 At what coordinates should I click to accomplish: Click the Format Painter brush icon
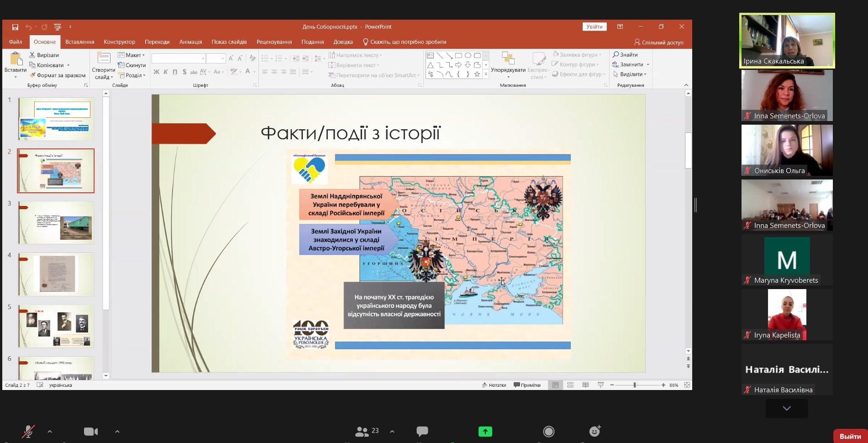tap(32, 75)
